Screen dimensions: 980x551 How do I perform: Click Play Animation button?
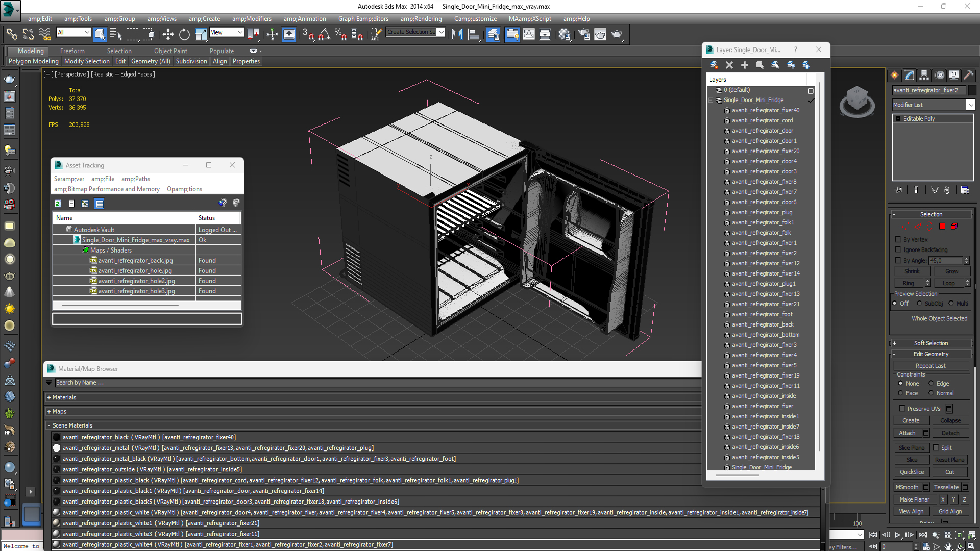897,535
